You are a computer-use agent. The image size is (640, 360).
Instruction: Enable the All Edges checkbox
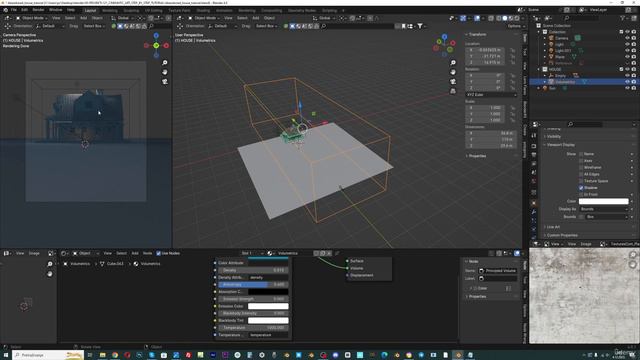click(x=581, y=174)
